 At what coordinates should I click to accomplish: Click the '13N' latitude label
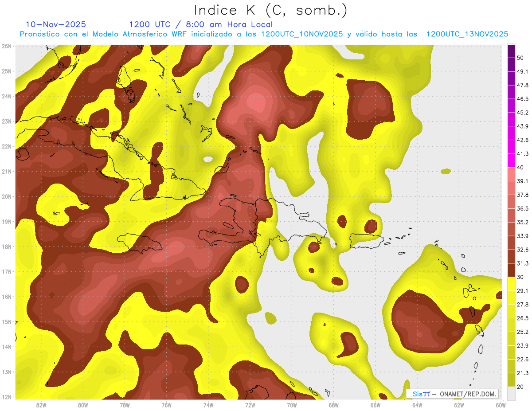[x=7, y=372]
